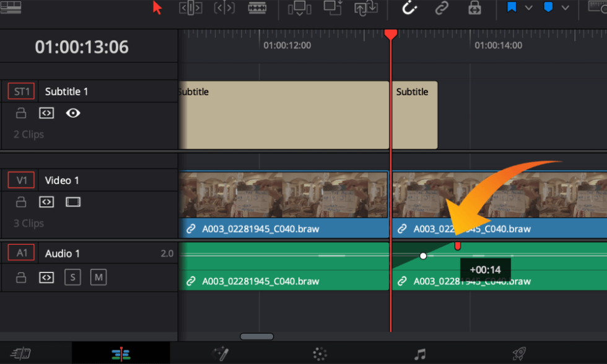Viewport: 607px width, 364px height.
Task: Switch to the Fairlight page tab
Action: point(420,354)
